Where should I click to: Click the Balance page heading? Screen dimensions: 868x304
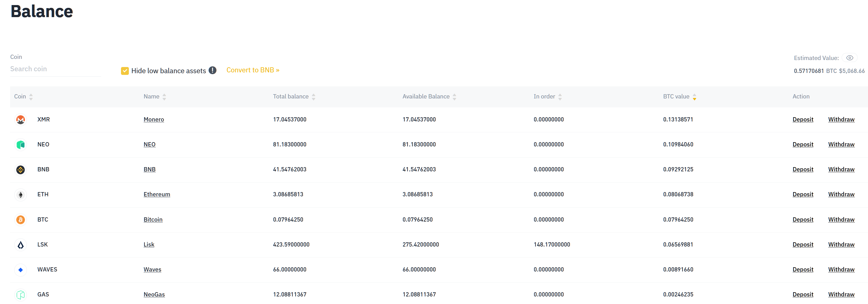click(42, 11)
